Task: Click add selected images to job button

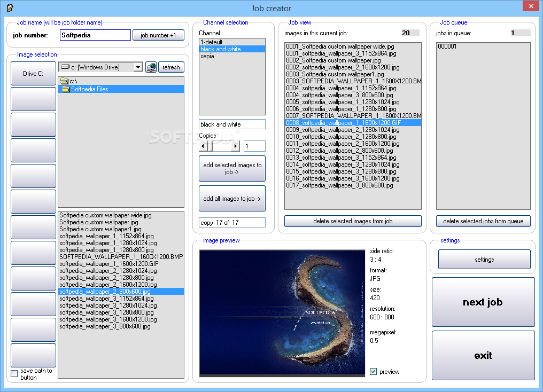Action: (x=232, y=168)
